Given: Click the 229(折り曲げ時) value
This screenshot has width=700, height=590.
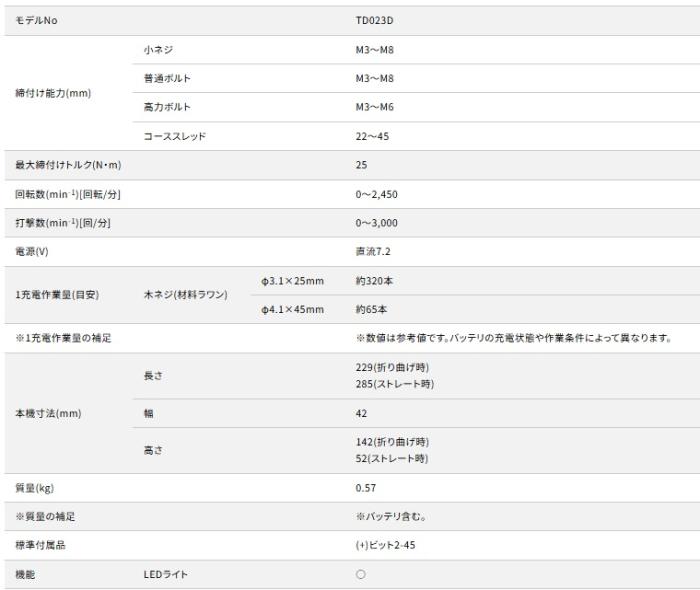Looking at the screenshot, I should [x=392, y=367].
